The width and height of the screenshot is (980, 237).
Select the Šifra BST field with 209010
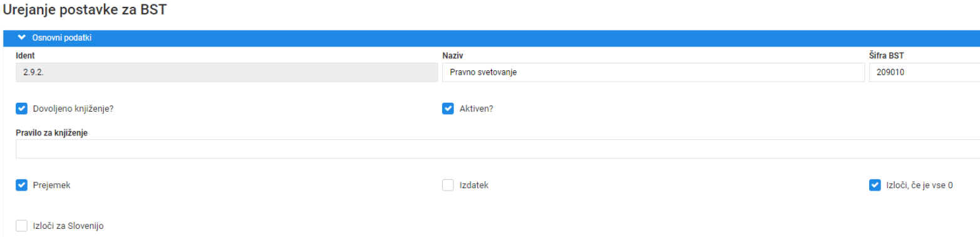coord(924,72)
